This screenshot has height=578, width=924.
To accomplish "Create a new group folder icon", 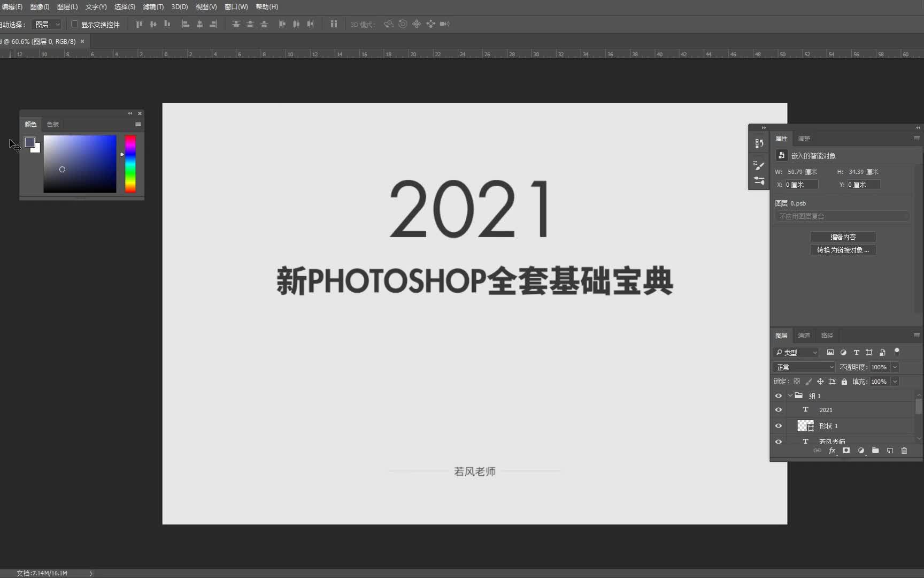I will [x=875, y=451].
